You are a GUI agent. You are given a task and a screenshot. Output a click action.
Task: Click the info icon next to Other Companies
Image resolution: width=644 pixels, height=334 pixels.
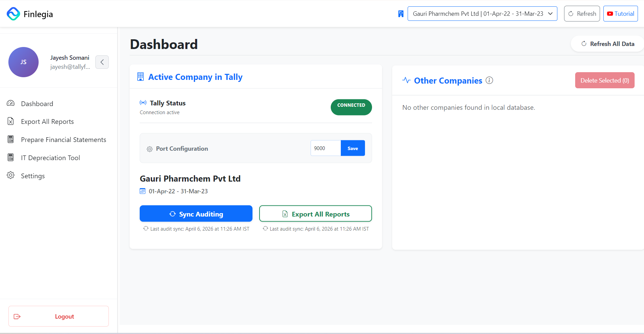click(x=489, y=80)
